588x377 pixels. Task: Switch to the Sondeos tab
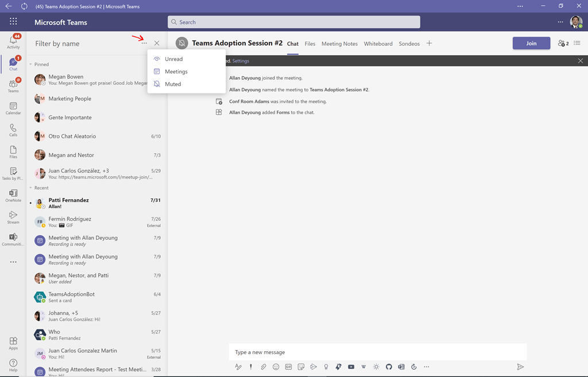click(409, 44)
